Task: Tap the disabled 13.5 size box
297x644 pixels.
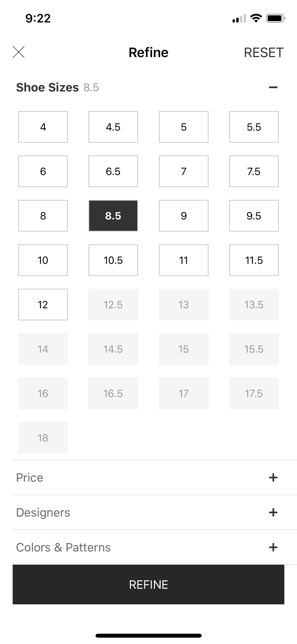Action: 254,305
